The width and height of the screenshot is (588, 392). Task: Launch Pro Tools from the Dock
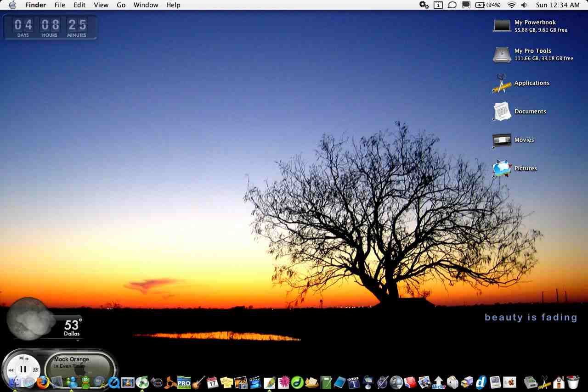184,382
